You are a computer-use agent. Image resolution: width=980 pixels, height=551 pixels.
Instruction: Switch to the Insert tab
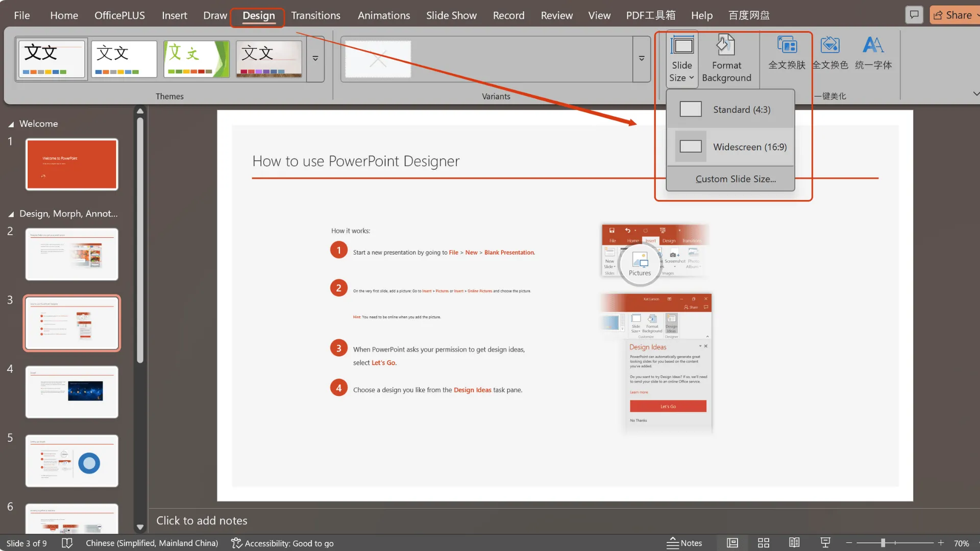174,15
